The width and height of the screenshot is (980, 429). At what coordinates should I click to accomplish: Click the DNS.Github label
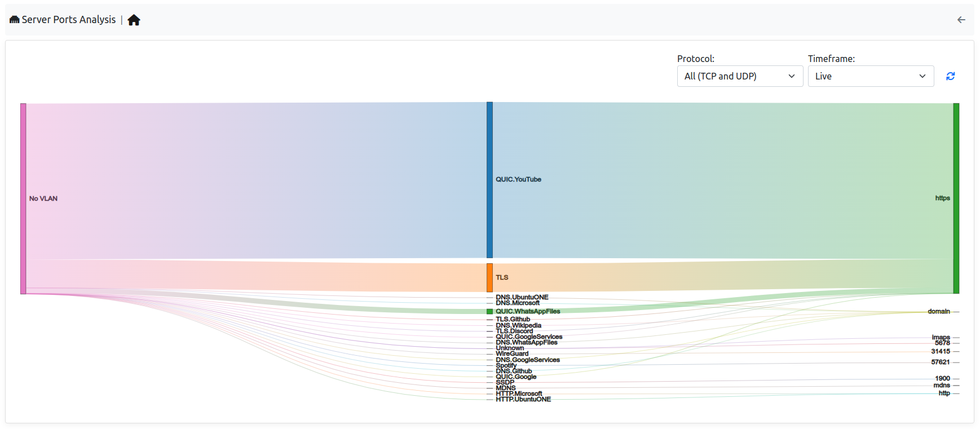tap(514, 371)
